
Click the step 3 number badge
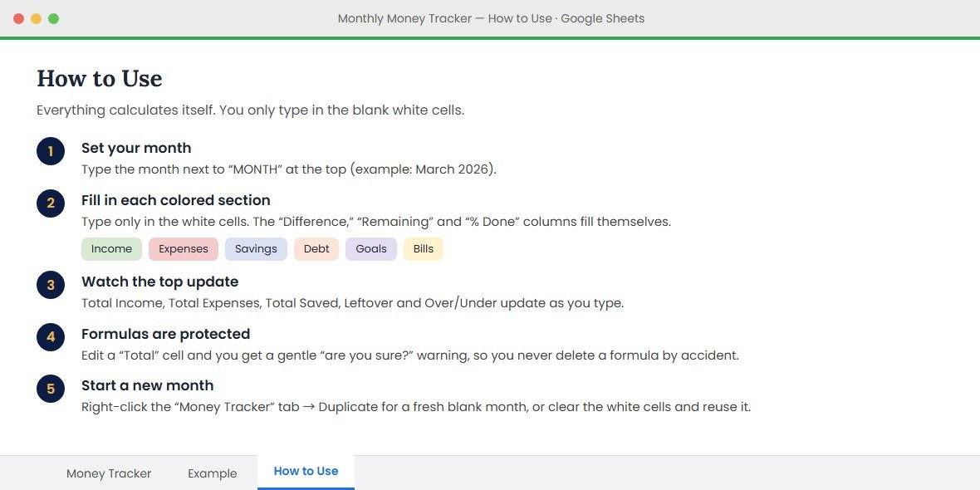coord(51,285)
